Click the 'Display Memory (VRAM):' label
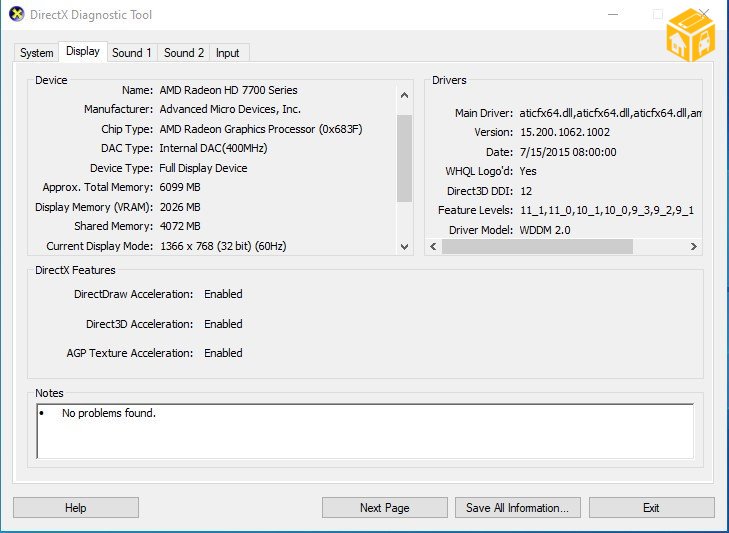Screen dimensions: 729x533 point(94,207)
